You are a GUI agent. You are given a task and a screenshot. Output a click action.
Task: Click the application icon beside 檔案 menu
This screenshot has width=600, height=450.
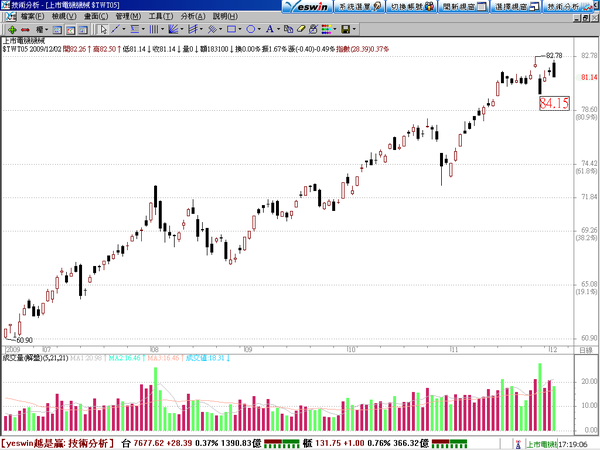[11, 16]
